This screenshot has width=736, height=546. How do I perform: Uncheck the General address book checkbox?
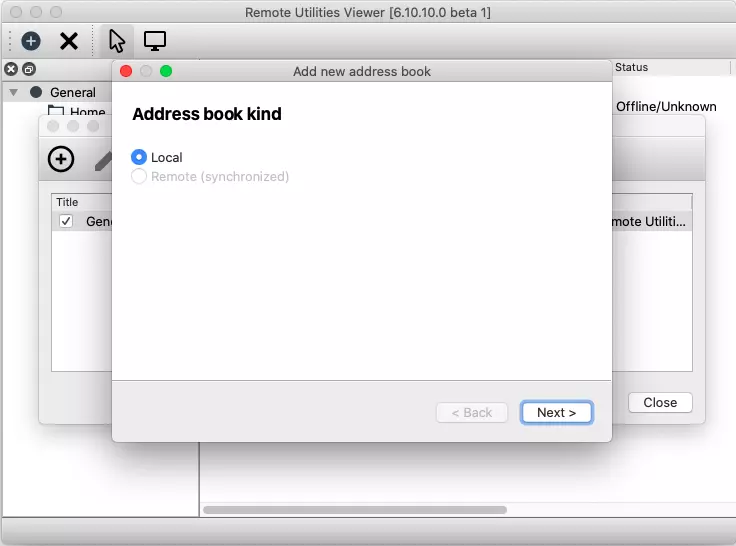(66, 221)
